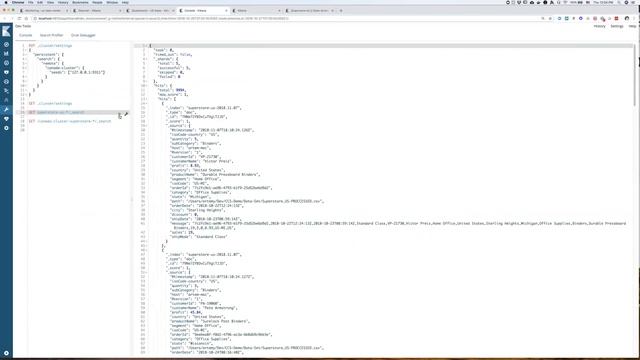The height and width of the screenshot is (360, 640).
Task: Bookmark this page with star icon
Action: coord(550,18)
